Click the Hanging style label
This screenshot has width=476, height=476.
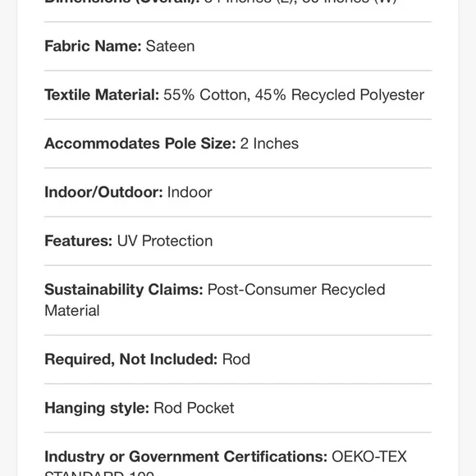click(97, 408)
